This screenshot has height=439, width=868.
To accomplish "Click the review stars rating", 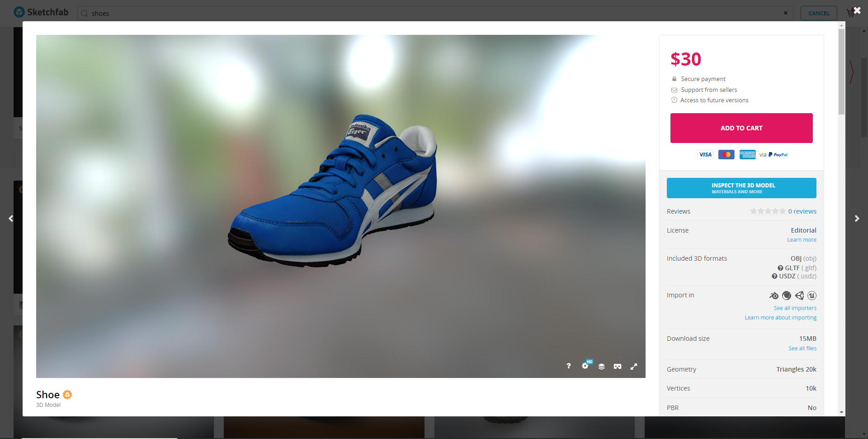I will [x=768, y=211].
